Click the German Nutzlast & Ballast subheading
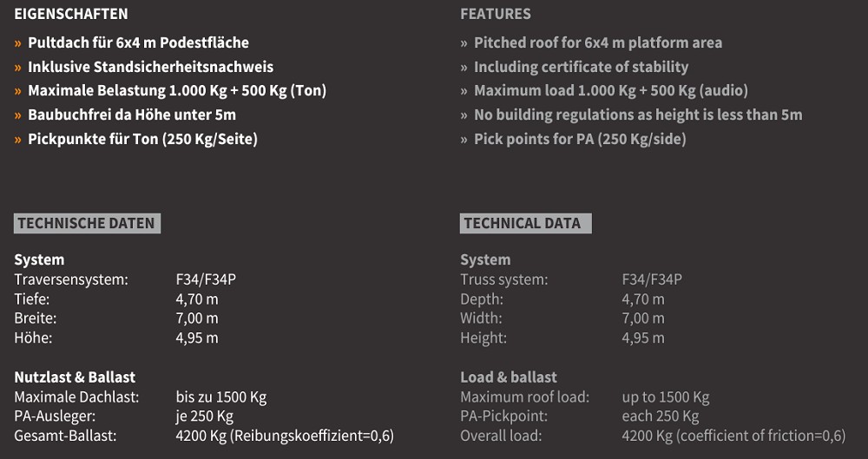This screenshot has width=868, height=459. (x=75, y=377)
